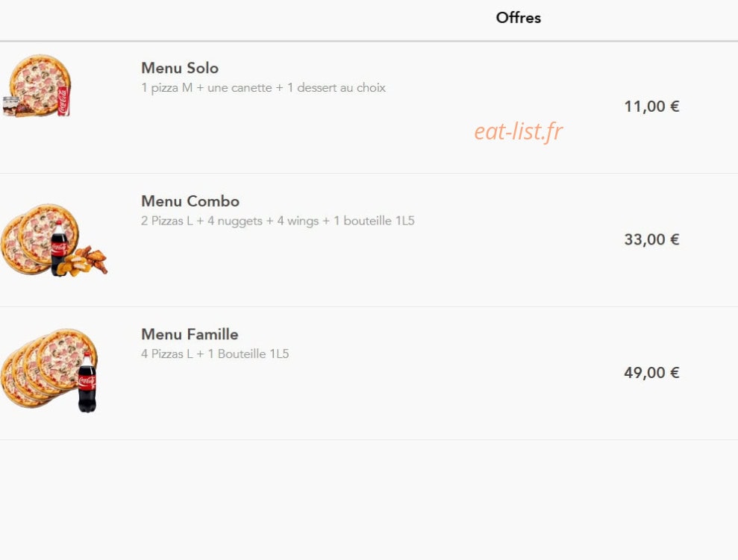
Task: Click the front pizza in Menu Famille stack
Action: point(66,359)
